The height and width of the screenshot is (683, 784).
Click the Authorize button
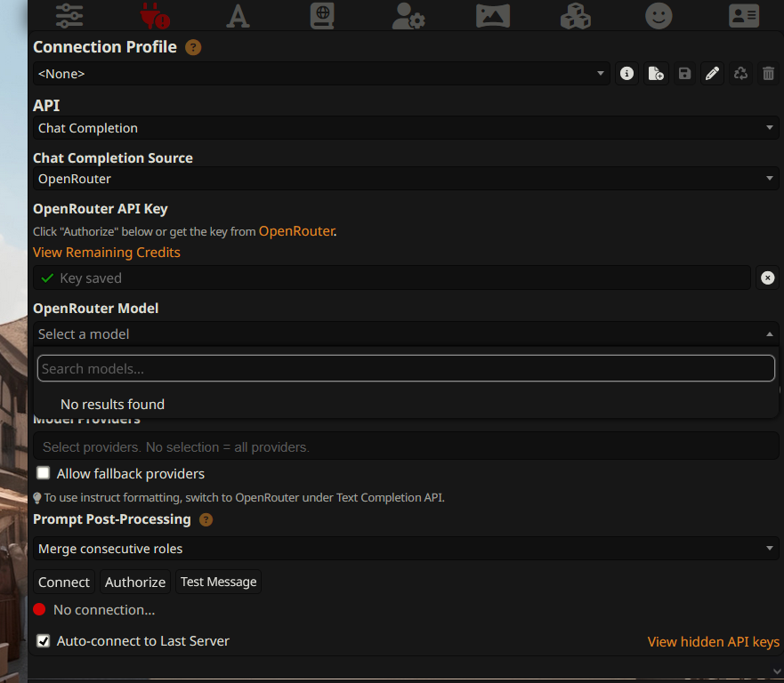pyautogui.click(x=135, y=582)
